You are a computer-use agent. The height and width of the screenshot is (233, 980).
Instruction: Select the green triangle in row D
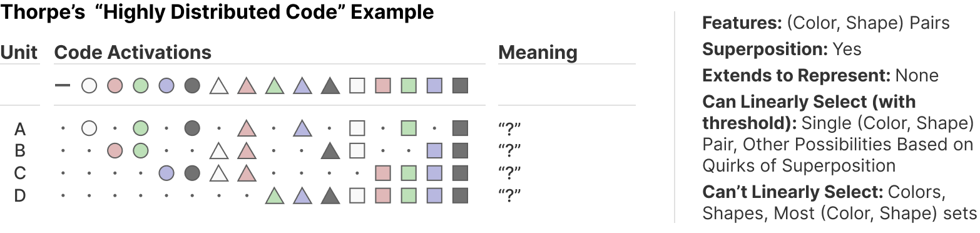(275, 195)
